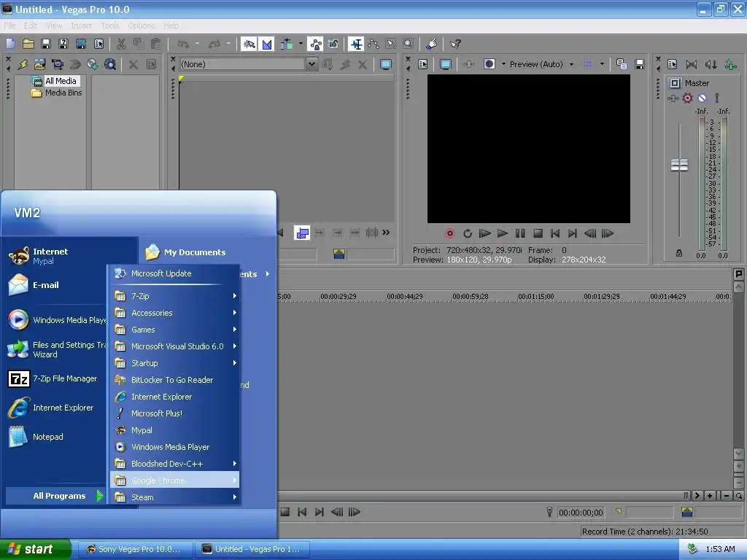The height and width of the screenshot is (560, 747).
Task: Toggle Master mute icon
Action: [703, 98]
